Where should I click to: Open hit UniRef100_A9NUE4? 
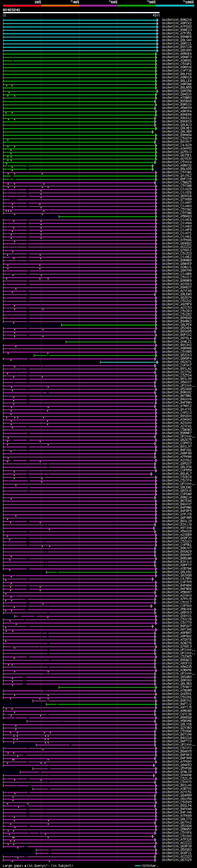coord(177,54)
